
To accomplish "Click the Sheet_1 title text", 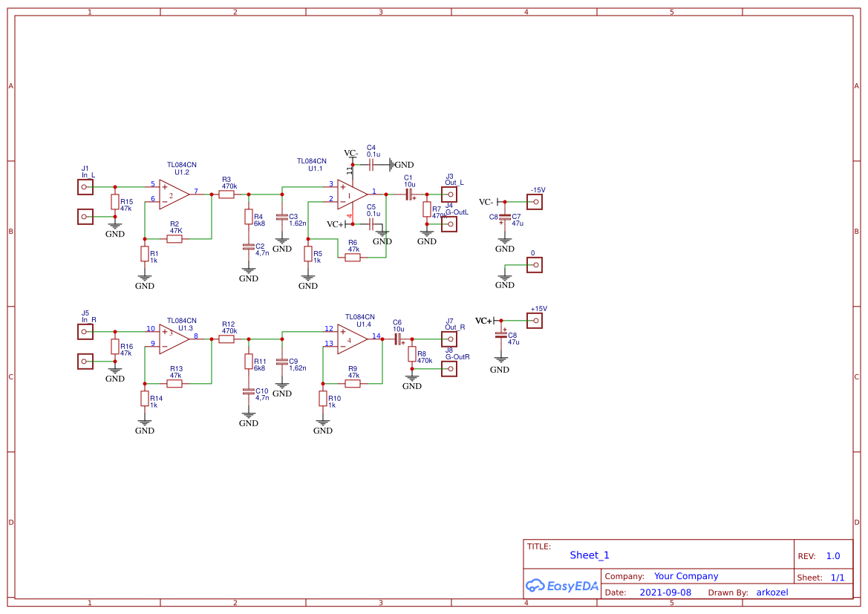I will click(590, 555).
